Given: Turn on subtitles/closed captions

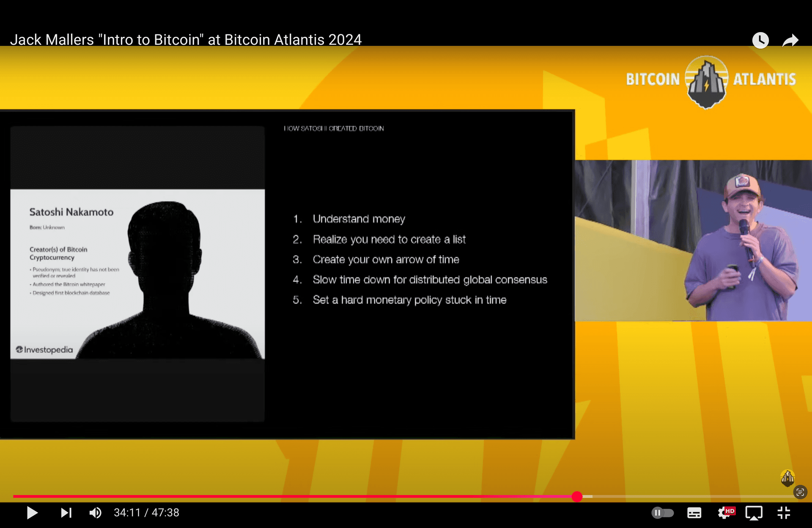Looking at the screenshot, I should coord(694,513).
